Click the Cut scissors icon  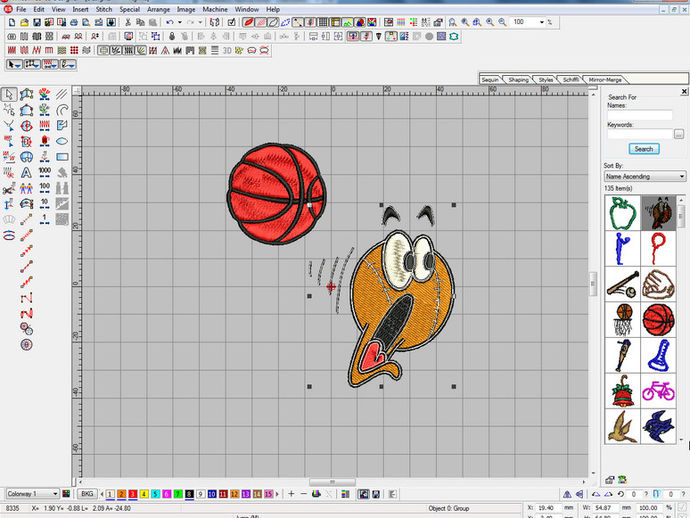coord(128,22)
